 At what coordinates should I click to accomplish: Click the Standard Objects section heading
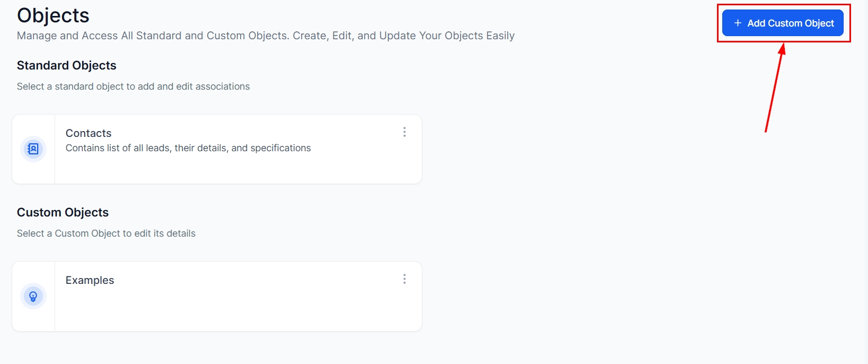click(66, 65)
